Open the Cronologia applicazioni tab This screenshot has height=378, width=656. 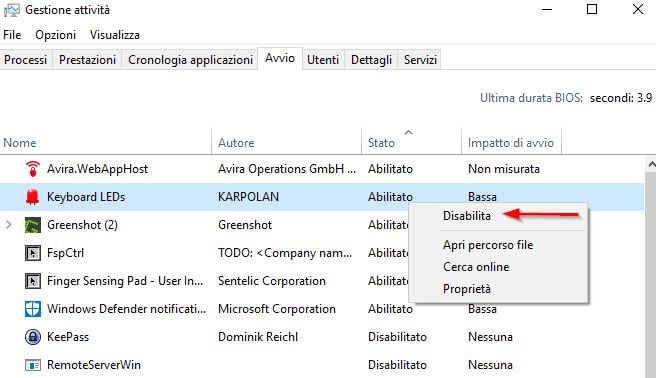click(x=190, y=60)
